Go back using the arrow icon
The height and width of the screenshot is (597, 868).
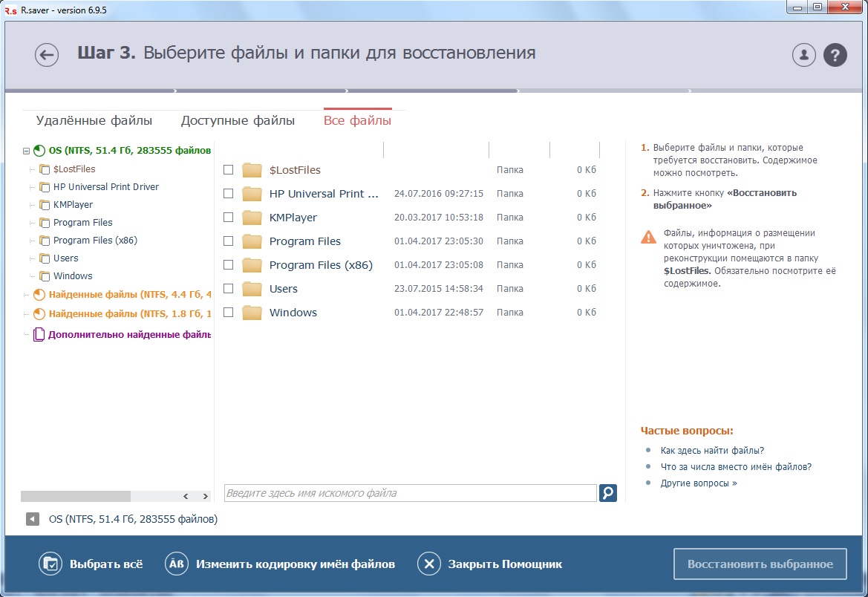pos(47,55)
